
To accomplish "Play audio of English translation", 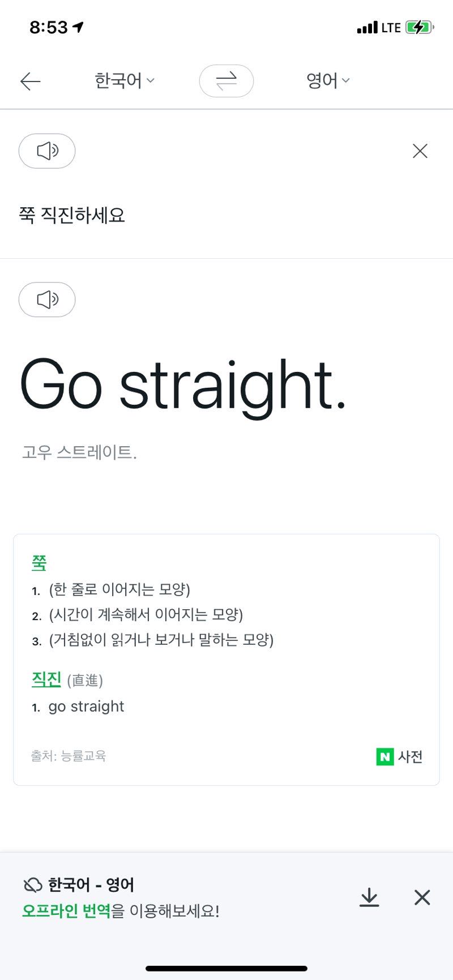I will [x=47, y=299].
